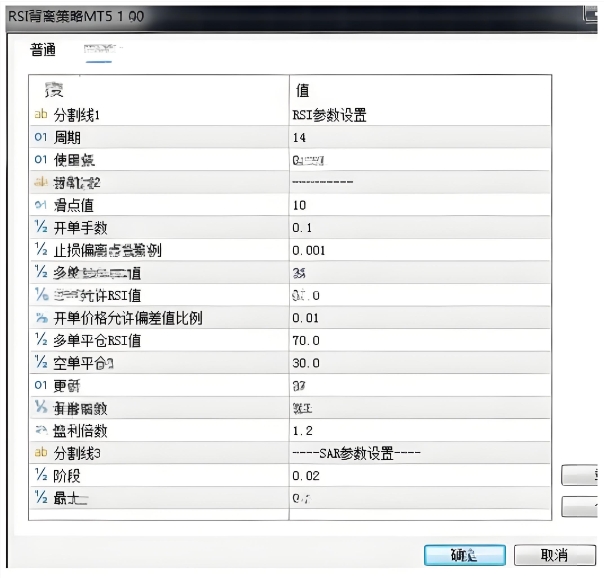Viewport: 604px width, 578px height.
Task: Click the ab icon beside 分割线1
Action: [41, 115]
